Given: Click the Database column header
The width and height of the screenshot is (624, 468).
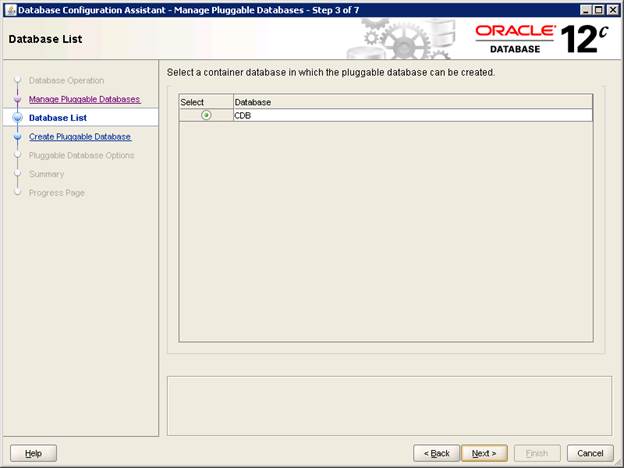Looking at the screenshot, I should 412,102.
